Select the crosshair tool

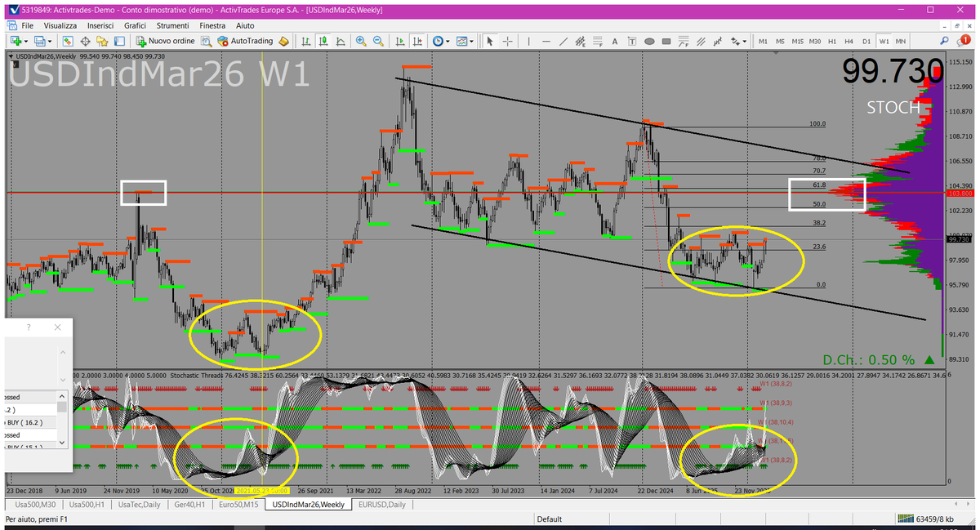pos(507,41)
